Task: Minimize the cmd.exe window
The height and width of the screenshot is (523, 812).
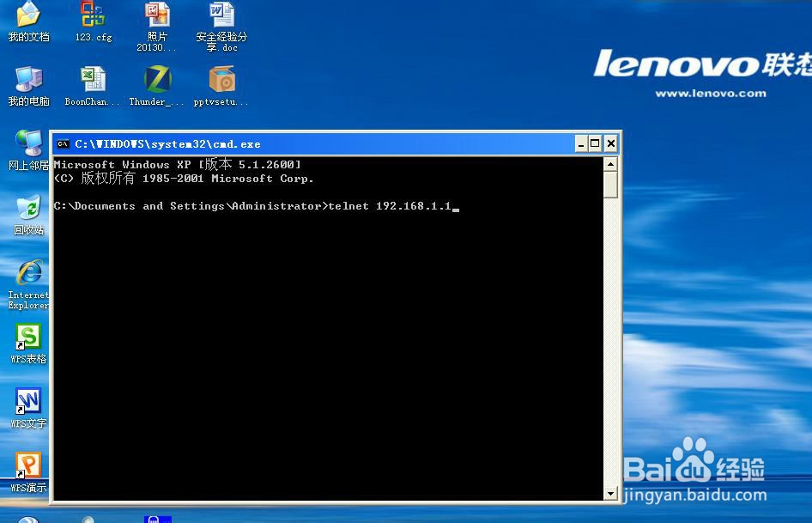Action: click(x=581, y=143)
